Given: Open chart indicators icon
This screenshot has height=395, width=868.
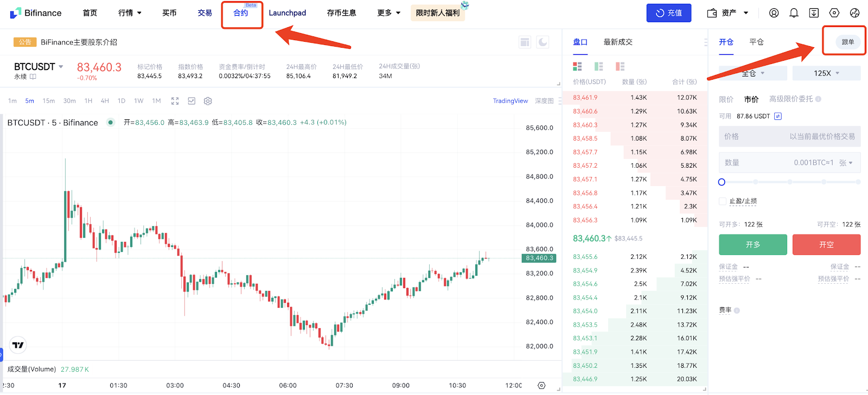Looking at the screenshot, I should pyautogui.click(x=192, y=101).
